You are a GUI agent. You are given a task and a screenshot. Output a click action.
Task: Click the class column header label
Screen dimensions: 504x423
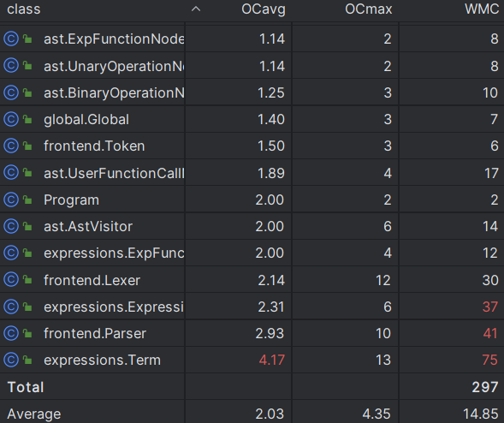tap(24, 9)
